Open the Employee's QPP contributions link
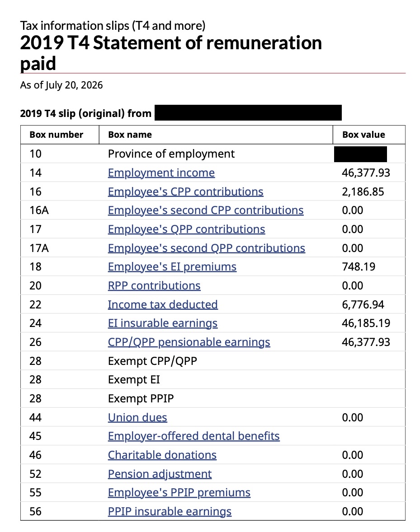420x532 pixels. point(186,229)
